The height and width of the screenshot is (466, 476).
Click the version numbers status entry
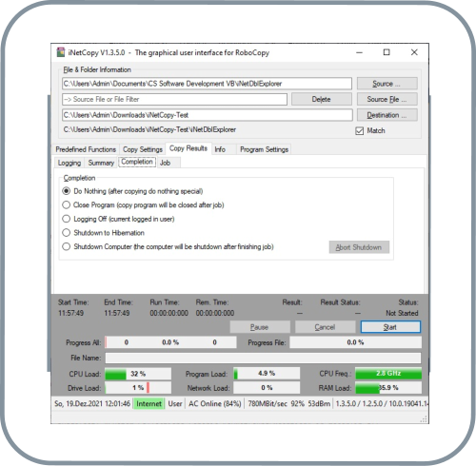(x=382, y=404)
